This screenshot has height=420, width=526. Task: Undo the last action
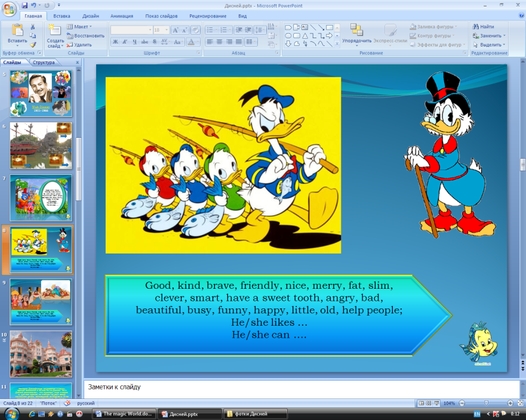point(33,5)
